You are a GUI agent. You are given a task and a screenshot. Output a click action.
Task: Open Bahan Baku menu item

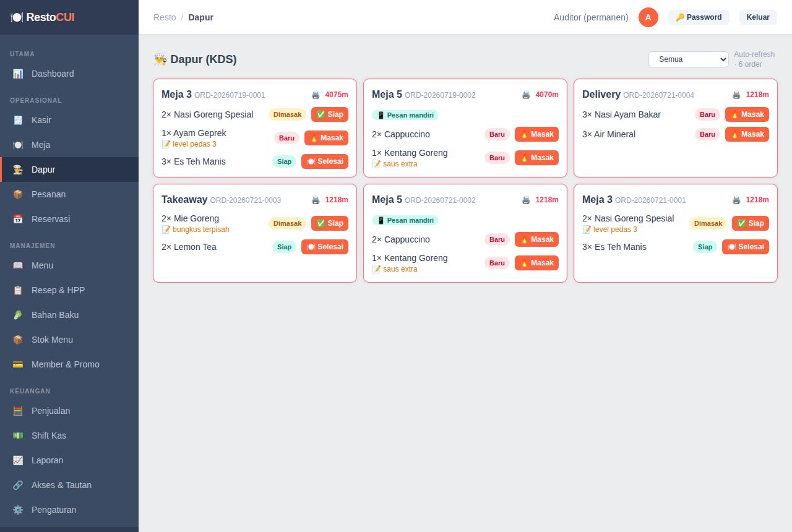point(69,315)
